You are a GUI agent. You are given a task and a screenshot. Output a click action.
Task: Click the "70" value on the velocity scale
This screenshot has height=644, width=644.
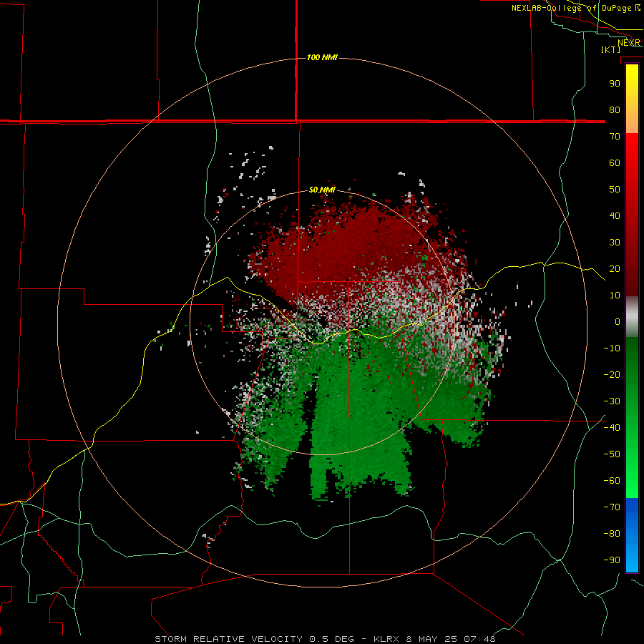pyautogui.click(x=615, y=137)
